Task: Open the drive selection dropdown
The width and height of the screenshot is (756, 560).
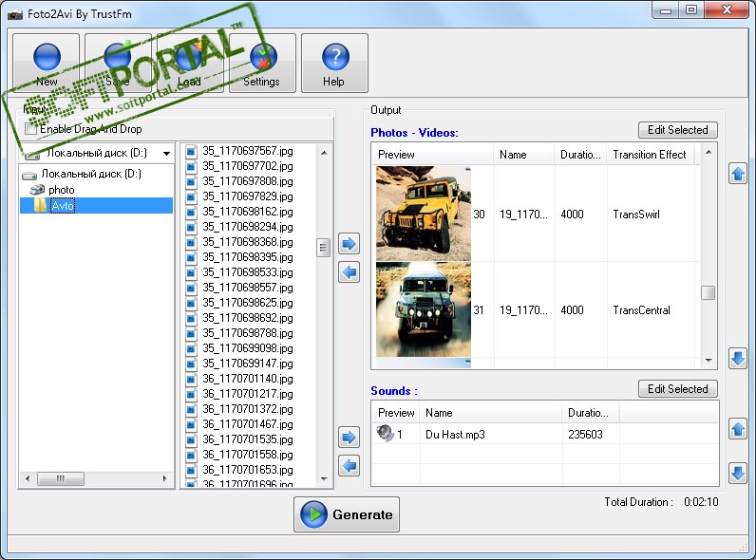Action: [x=166, y=154]
